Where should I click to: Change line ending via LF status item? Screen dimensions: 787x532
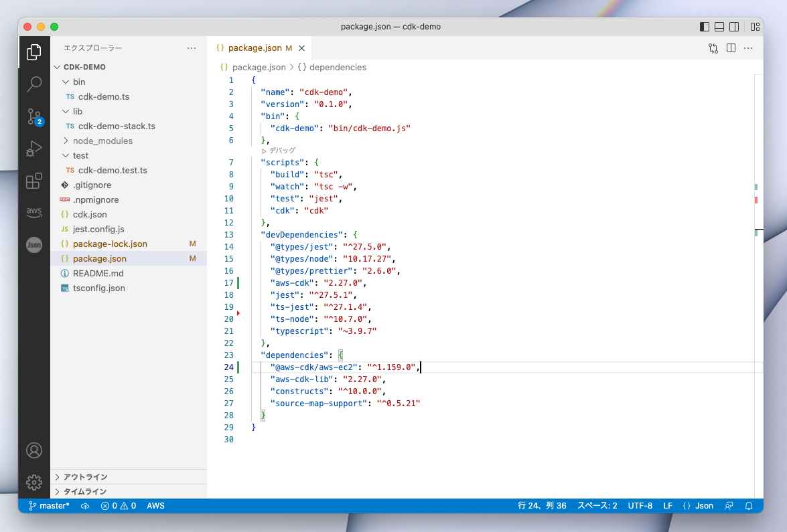(x=668, y=506)
